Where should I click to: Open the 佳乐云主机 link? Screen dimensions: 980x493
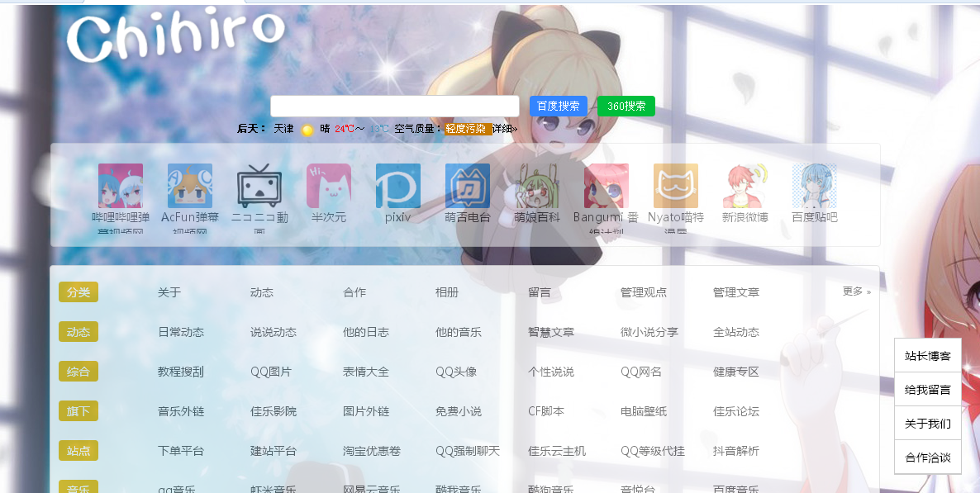(x=556, y=451)
